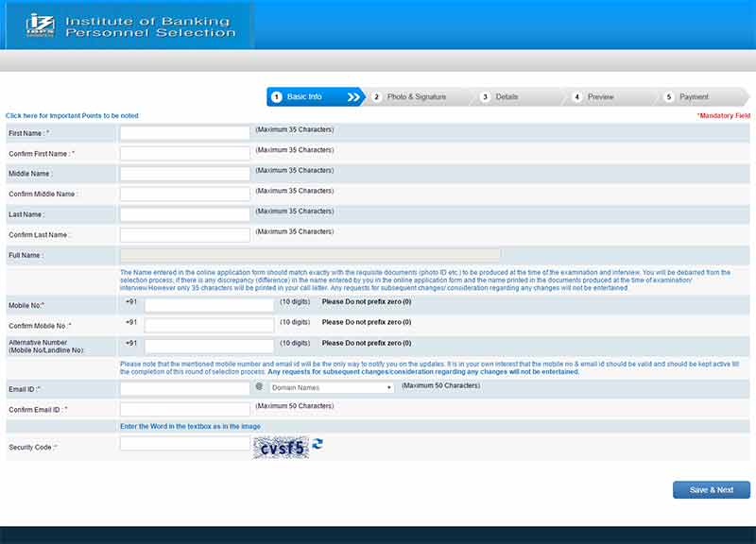Screen dimensions: 756x544
Task: Click the Basic Info step indicator
Action: click(x=302, y=96)
